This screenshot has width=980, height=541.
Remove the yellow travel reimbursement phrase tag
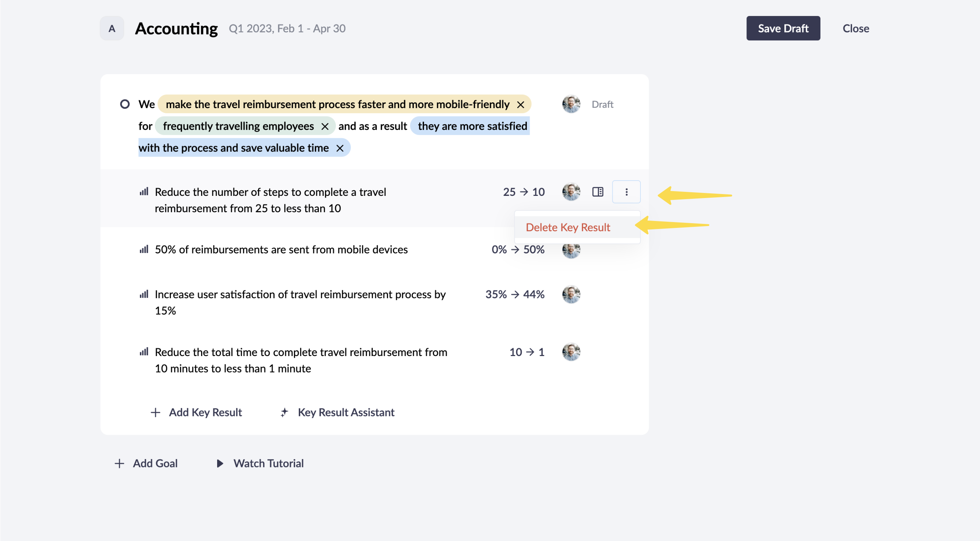tap(521, 104)
